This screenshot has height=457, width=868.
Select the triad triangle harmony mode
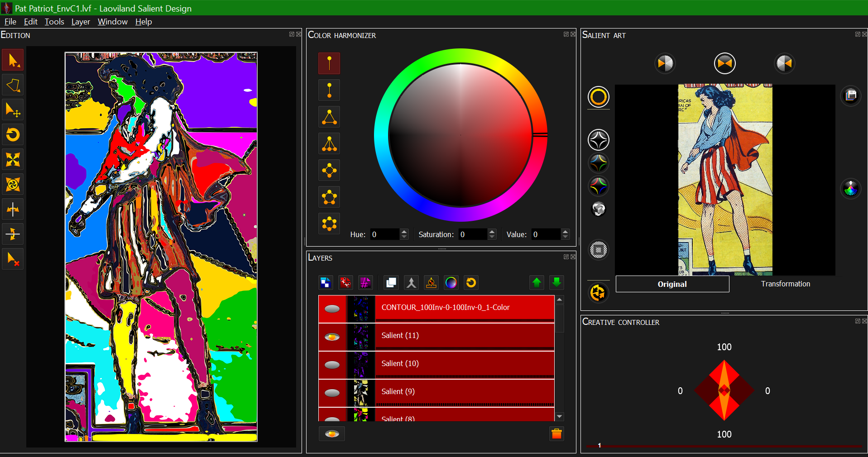(329, 117)
